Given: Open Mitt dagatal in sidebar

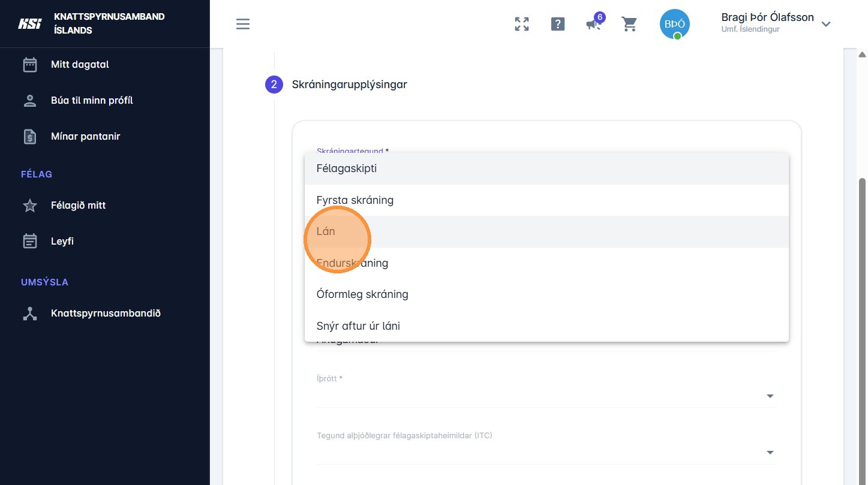Looking at the screenshot, I should 80,64.
